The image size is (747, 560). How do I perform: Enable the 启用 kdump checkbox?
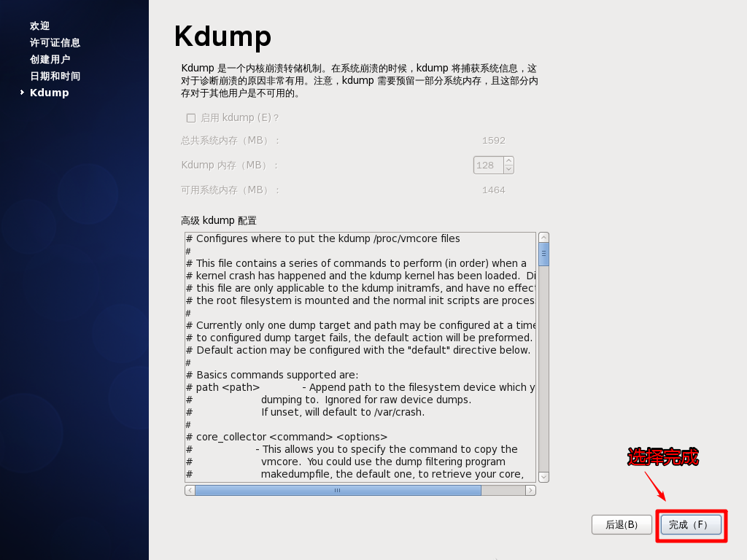pyautogui.click(x=191, y=117)
